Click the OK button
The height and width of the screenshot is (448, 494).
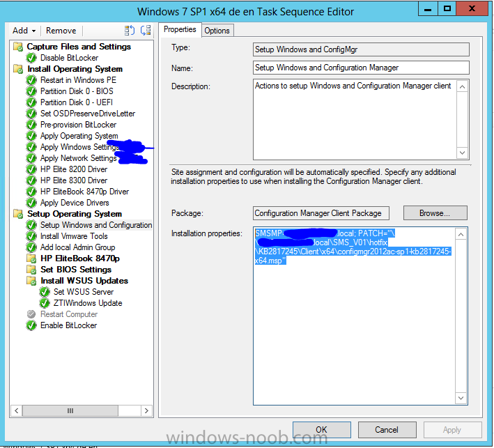coord(322,430)
